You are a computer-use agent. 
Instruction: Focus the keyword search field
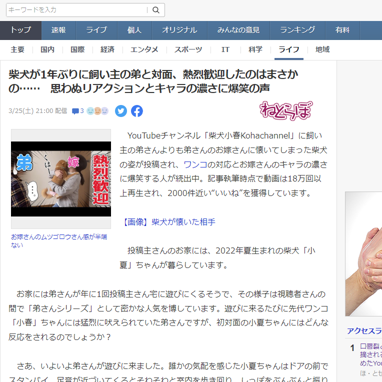77,10
